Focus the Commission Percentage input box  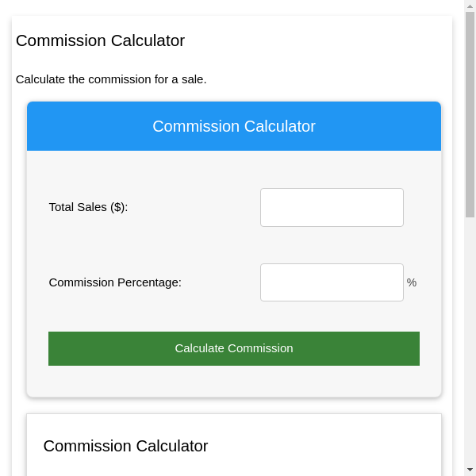pos(332,282)
